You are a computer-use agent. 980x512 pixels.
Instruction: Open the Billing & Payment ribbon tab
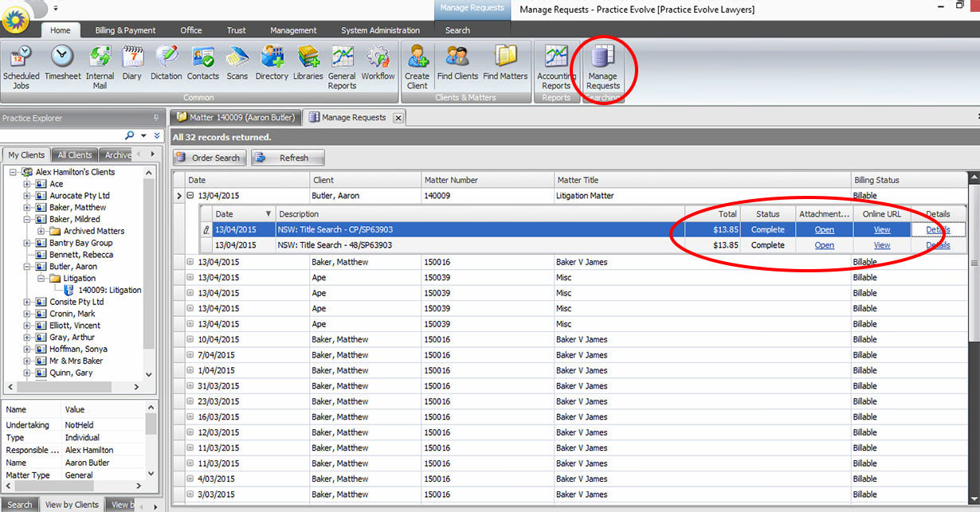[x=125, y=30]
